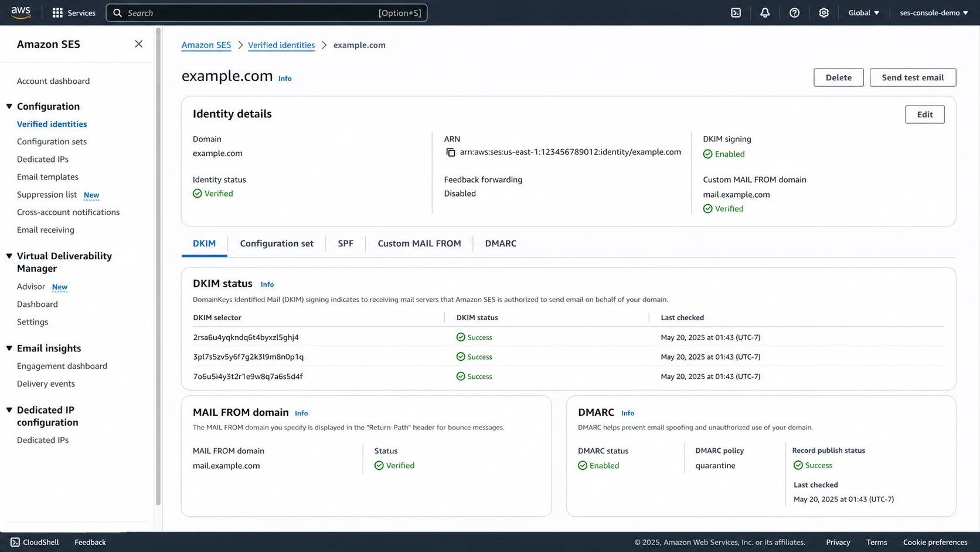The image size is (980, 552).
Task: Open the settings gear icon
Action: click(x=824, y=13)
